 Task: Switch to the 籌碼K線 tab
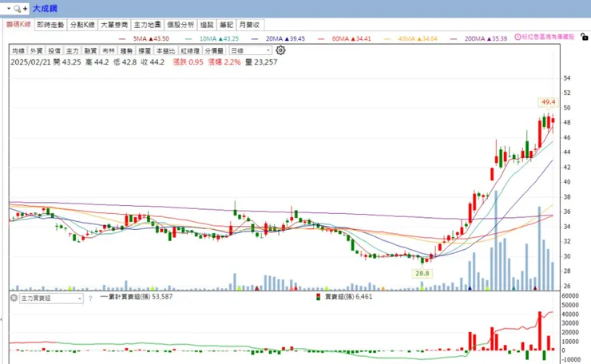pos(18,25)
